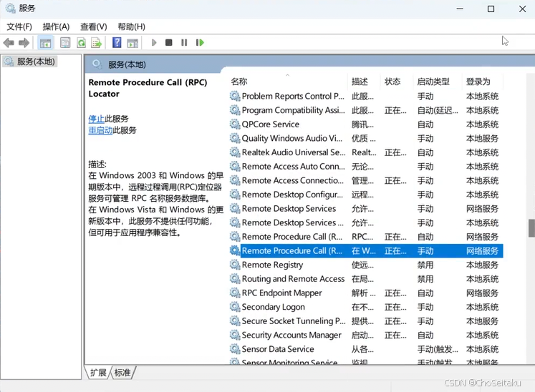Click the Export List toolbar icon

click(x=97, y=43)
